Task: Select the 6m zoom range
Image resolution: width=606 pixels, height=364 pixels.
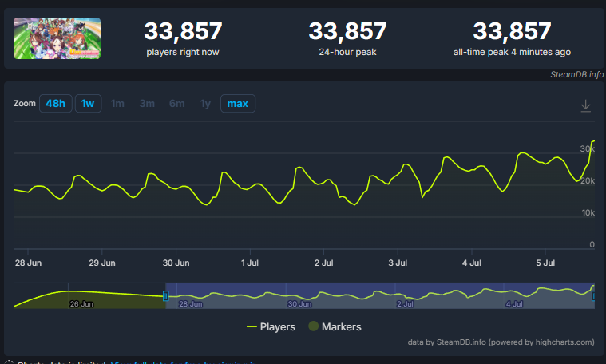Action: (176, 104)
